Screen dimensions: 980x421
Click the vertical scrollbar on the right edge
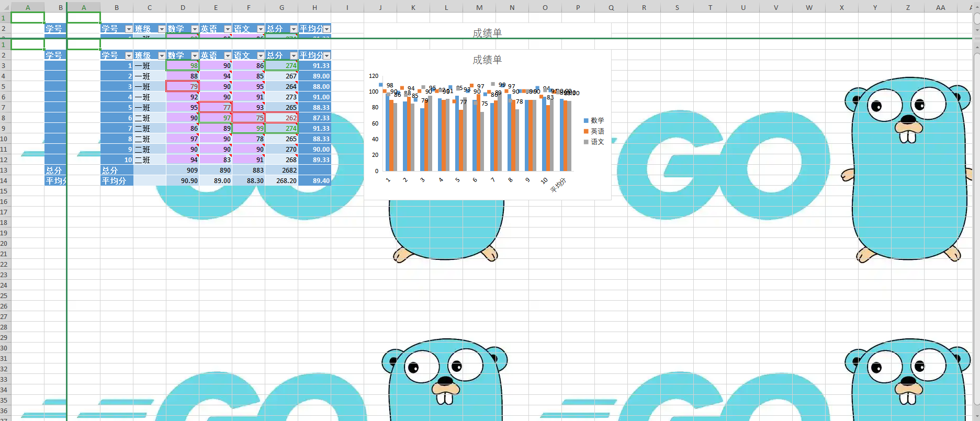point(976,209)
